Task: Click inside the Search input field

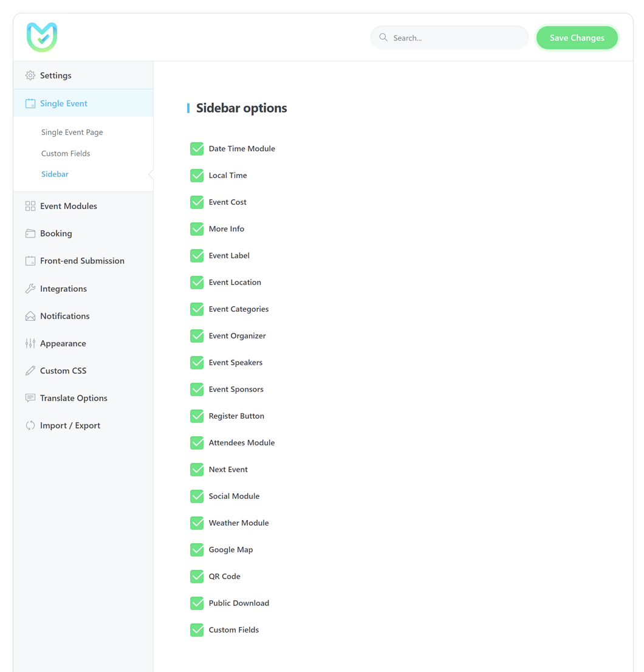Action: tap(456, 38)
